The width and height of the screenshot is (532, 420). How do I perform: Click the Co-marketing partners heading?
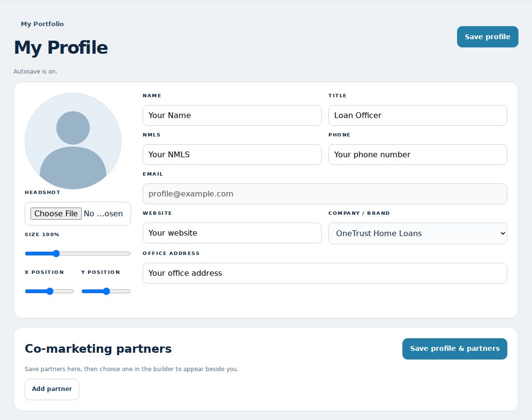tap(98, 349)
